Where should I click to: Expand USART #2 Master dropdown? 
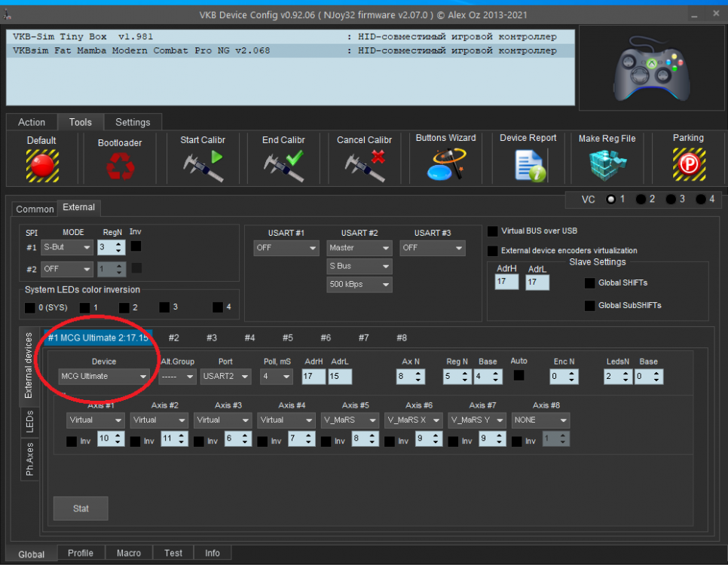[x=359, y=248]
